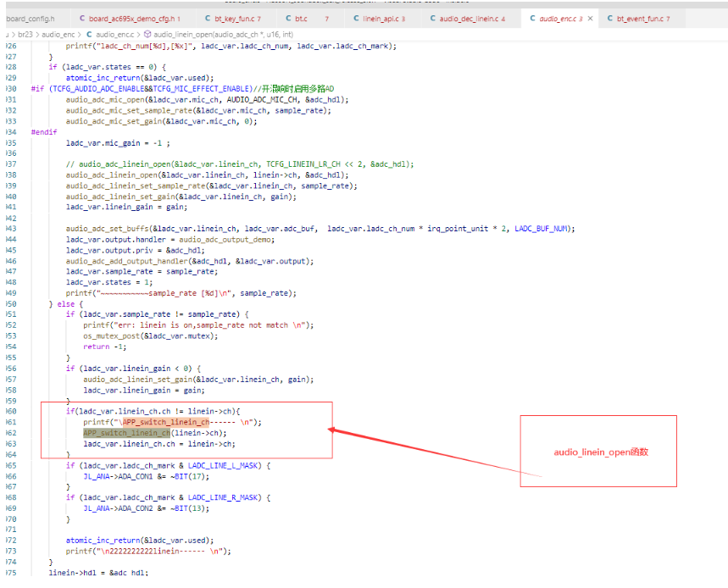
Task: Click the audio_adc_add_output_handler call
Action: click(127, 261)
